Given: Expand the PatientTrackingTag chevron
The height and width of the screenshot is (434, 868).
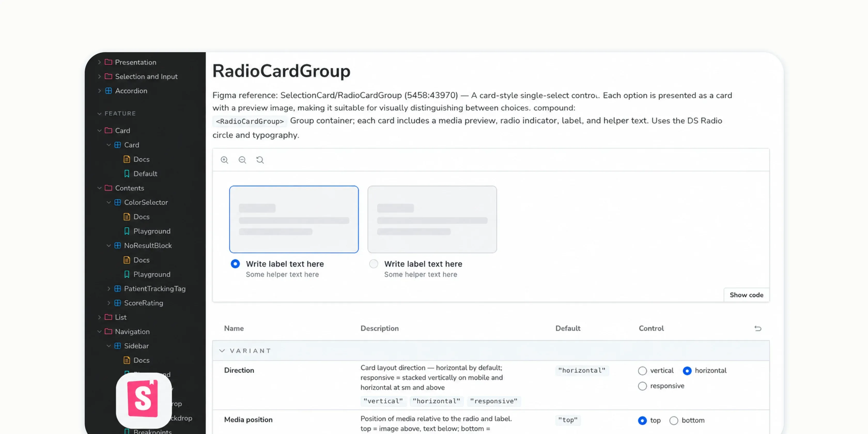Looking at the screenshot, I should 109,289.
